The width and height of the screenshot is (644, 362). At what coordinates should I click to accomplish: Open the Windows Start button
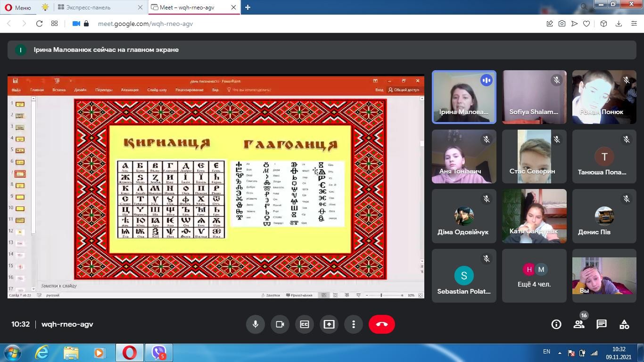coord(12,353)
